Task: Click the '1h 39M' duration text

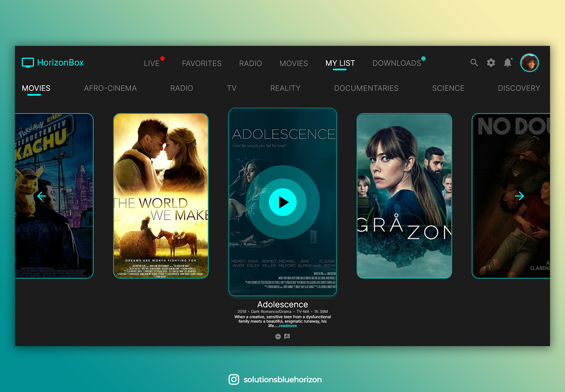Action: coord(321,312)
